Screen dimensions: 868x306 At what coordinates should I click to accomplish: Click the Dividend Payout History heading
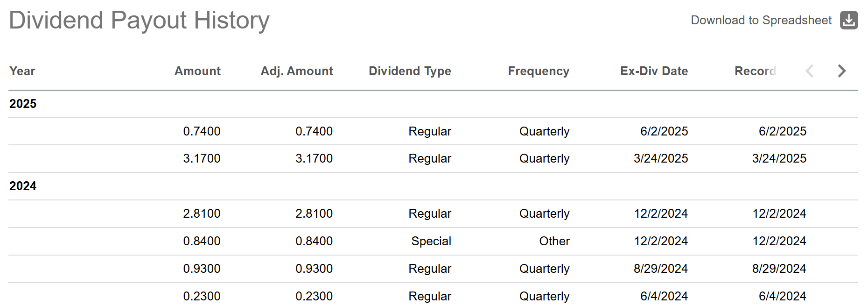139,21
